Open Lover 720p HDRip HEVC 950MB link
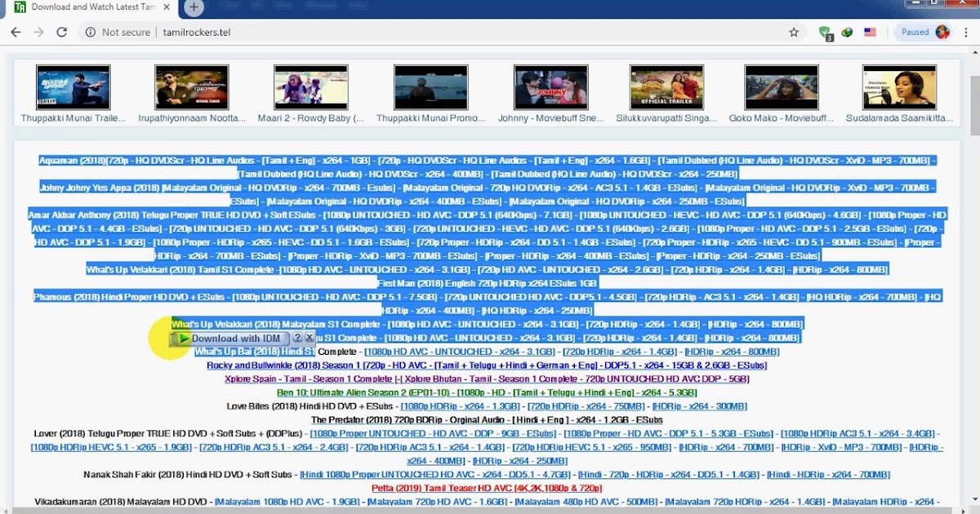This screenshot has height=514, width=980. (x=592, y=447)
